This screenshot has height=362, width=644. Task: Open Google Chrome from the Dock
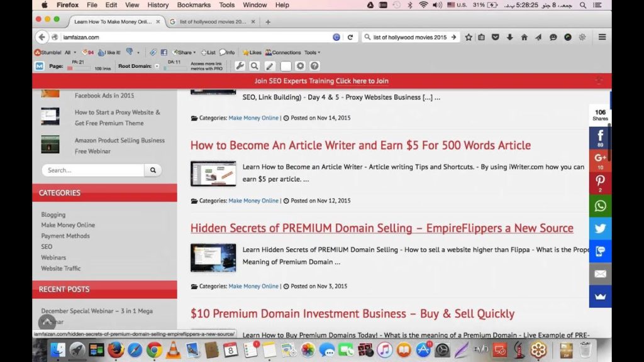[154, 350]
